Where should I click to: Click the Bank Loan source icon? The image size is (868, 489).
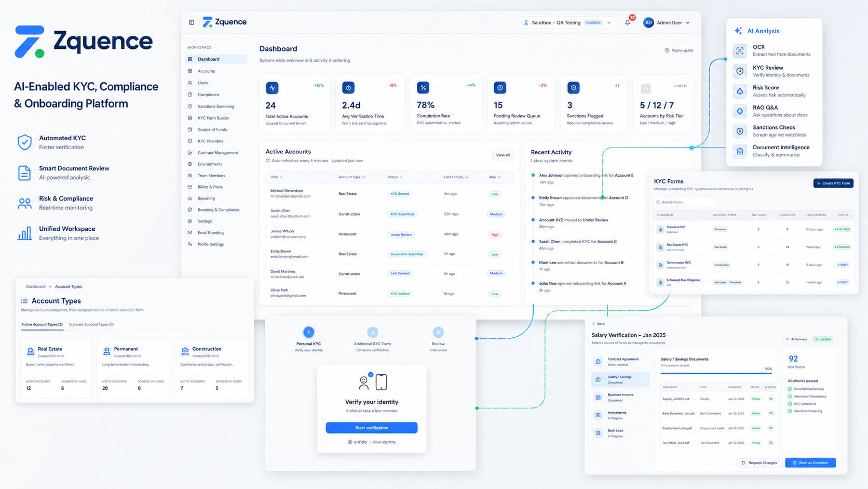[x=598, y=432]
